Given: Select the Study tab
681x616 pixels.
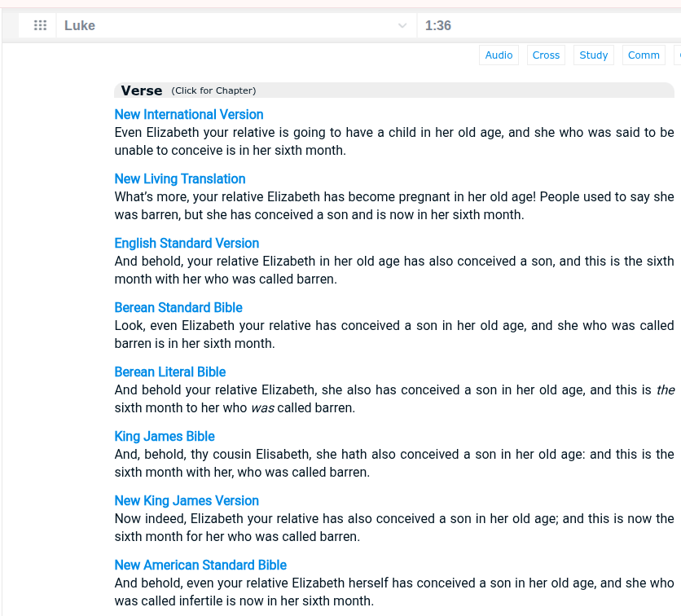Looking at the screenshot, I should click(x=593, y=55).
